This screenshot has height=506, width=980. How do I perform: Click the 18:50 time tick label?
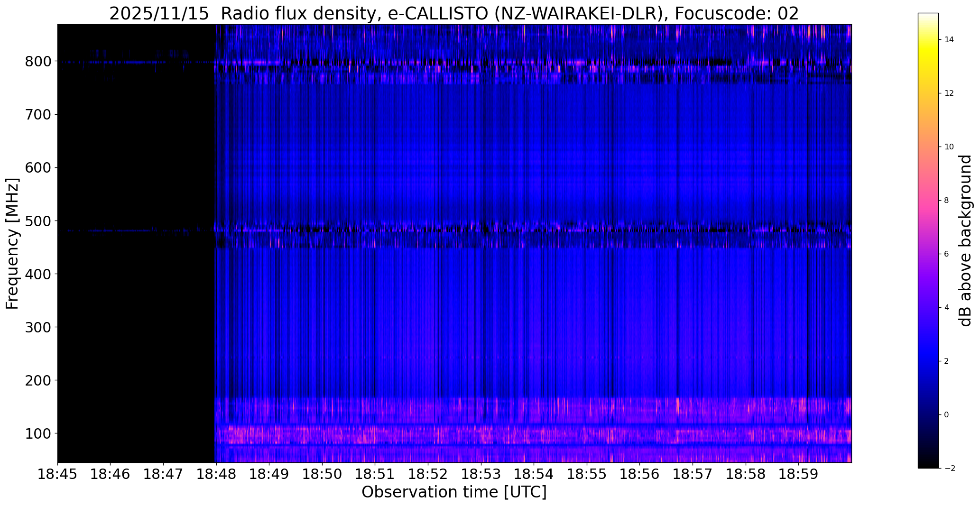pyautogui.click(x=322, y=475)
